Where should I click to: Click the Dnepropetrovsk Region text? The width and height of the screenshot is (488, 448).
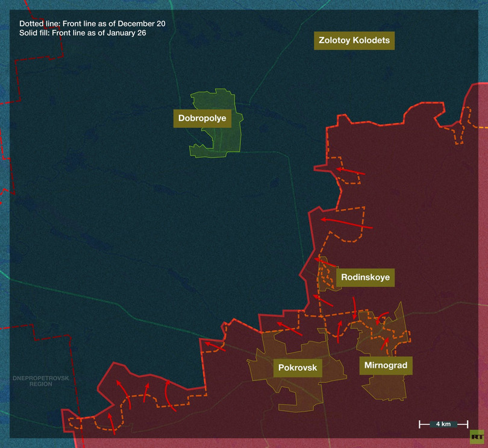tap(41, 381)
